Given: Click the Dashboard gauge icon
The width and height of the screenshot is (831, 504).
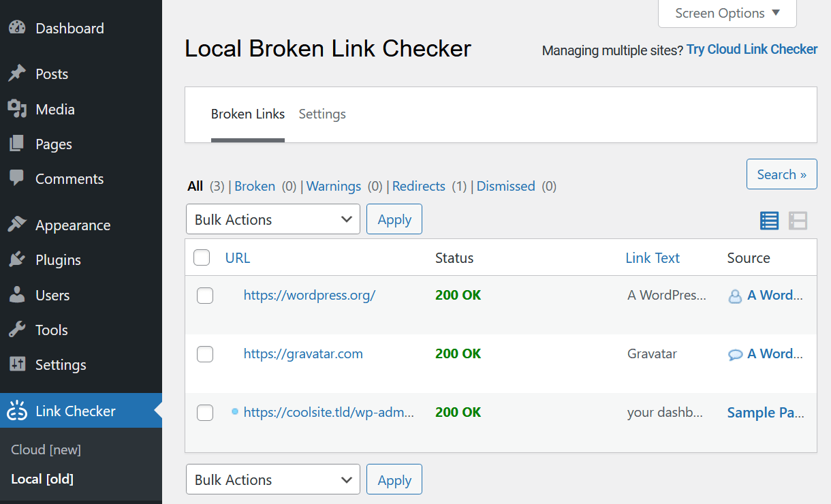Looking at the screenshot, I should tap(17, 28).
